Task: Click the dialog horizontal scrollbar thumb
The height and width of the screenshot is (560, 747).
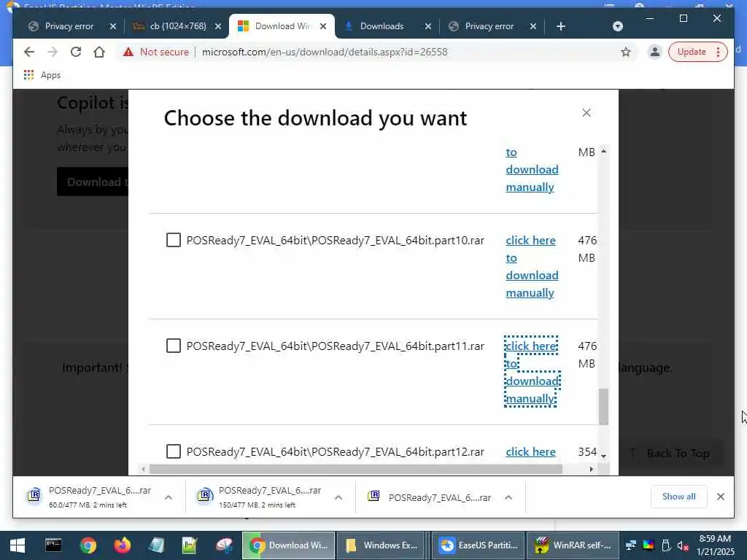Action: point(356,469)
